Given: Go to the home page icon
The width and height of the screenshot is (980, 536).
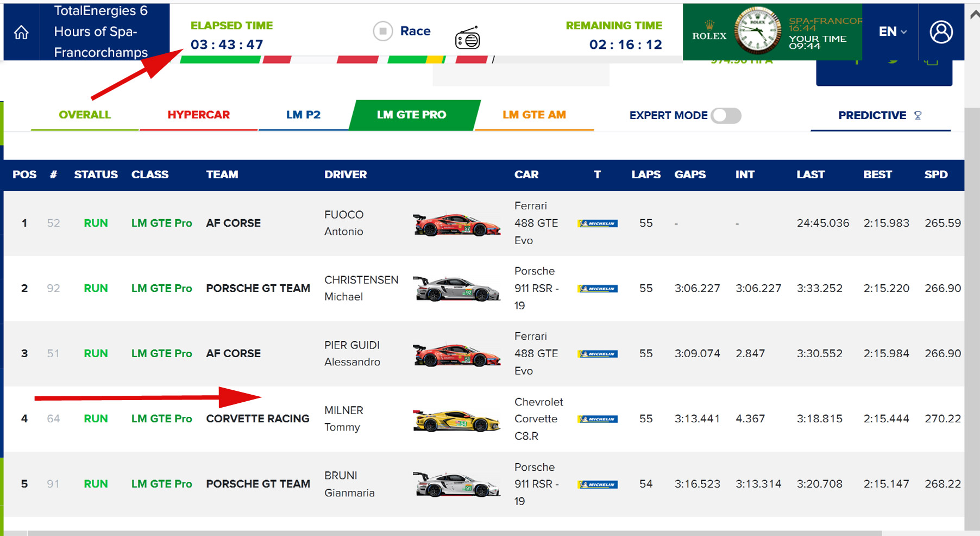Looking at the screenshot, I should point(21,33).
